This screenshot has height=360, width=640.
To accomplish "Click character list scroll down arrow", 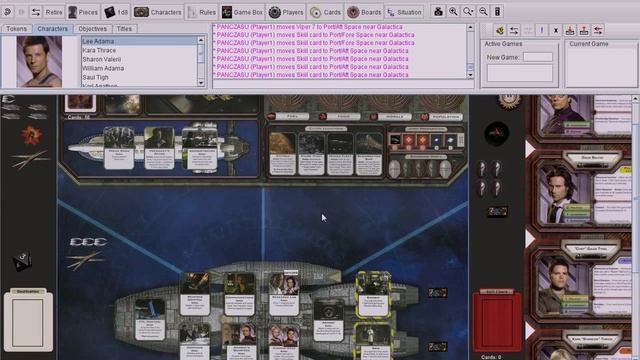I will (x=201, y=83).
